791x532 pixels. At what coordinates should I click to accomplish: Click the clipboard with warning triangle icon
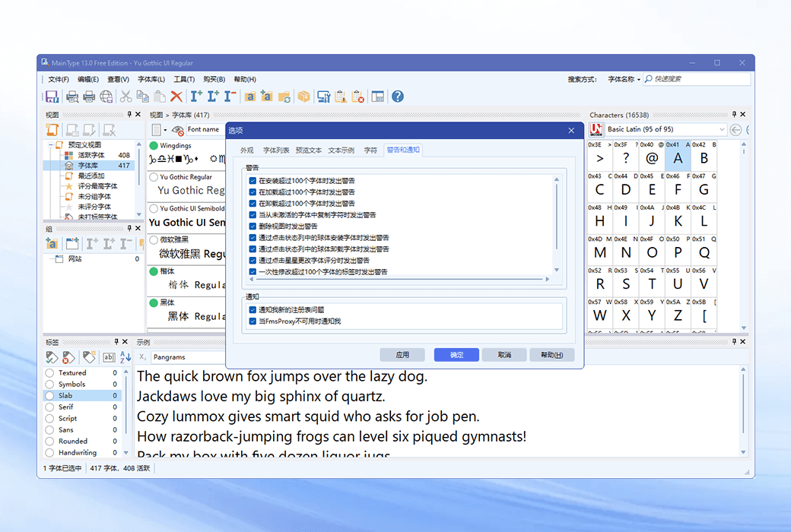coord(341,97)
